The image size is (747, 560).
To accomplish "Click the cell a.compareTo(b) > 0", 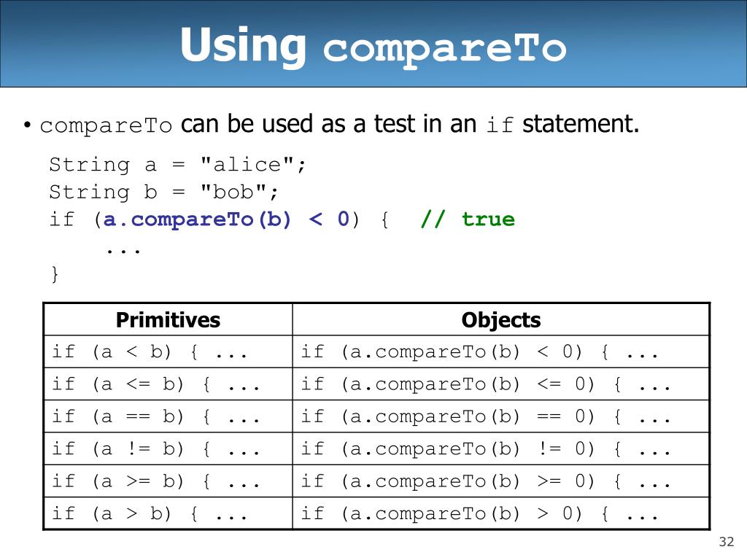I will coord(501,513).
